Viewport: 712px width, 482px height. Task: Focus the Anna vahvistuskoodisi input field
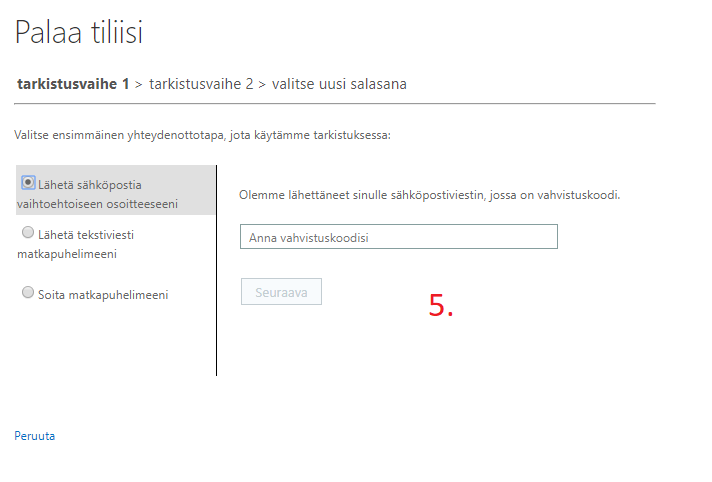[398, 237]
